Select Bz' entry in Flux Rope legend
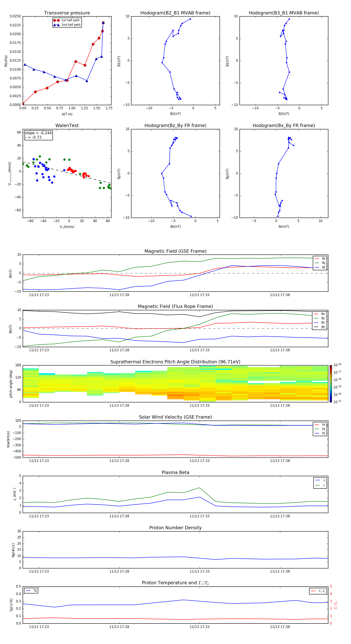Image resolution: width=351 pixels, height=644 pixels. coord(320,323)
